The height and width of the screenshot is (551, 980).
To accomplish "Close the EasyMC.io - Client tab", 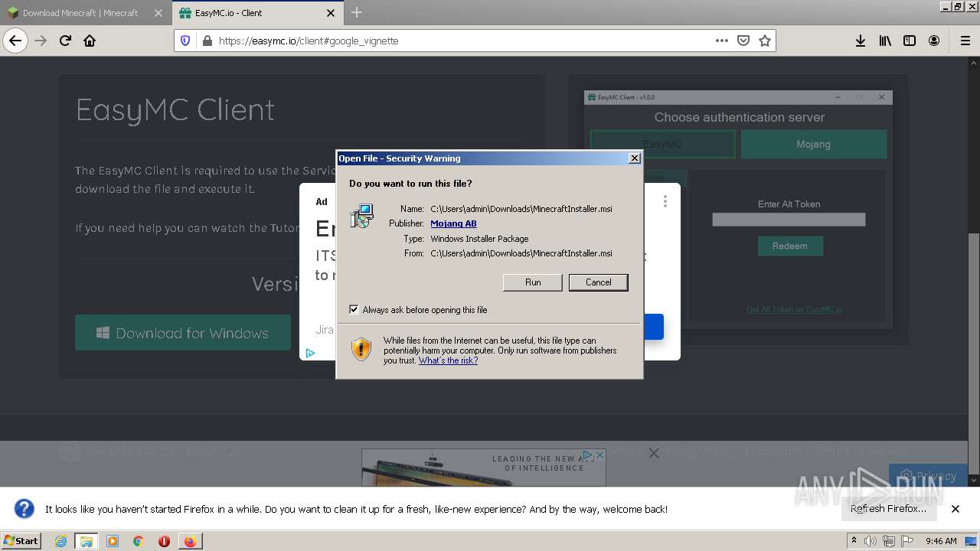I will [331, 13].
